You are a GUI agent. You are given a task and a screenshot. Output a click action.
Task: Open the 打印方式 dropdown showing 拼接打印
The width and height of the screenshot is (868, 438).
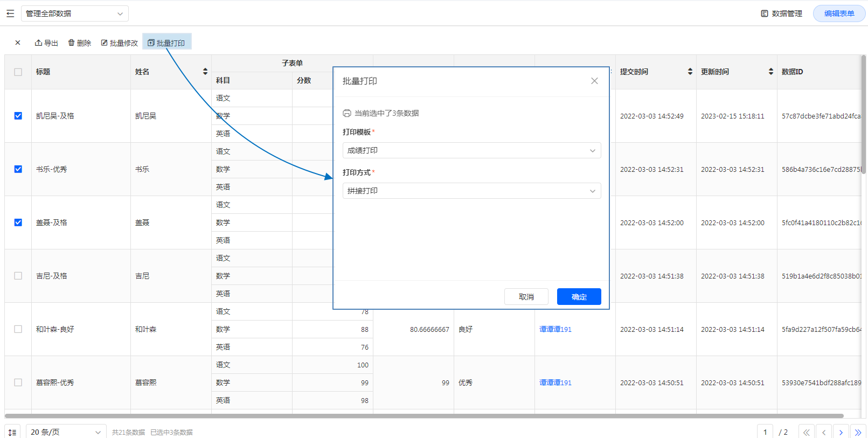tap(471, 191)
